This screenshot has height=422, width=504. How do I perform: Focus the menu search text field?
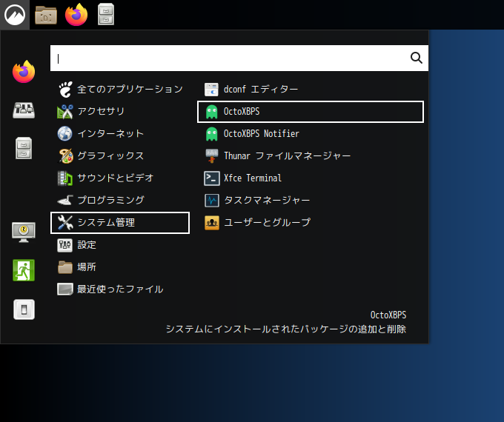point(239,58)
